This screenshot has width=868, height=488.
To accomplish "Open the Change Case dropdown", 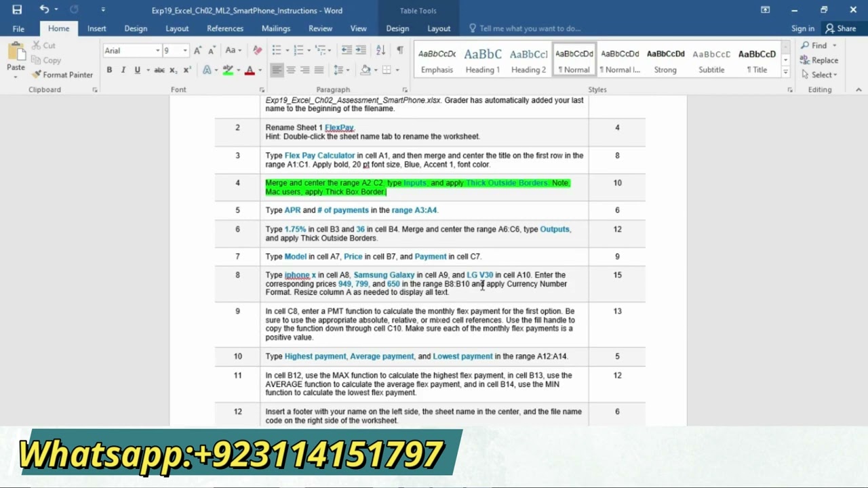I will pyautogui.click(x=234, y=50).
